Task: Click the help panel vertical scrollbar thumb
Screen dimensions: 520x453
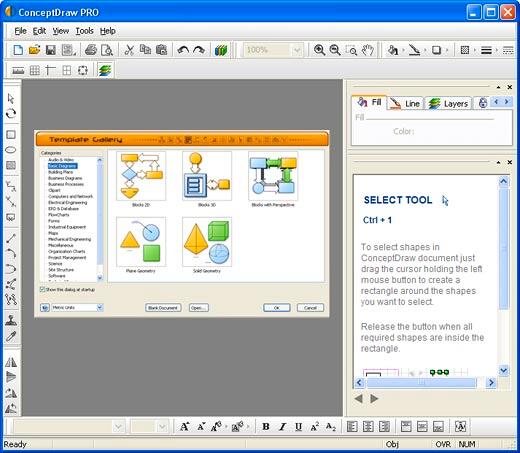Action: tap(504, 249)
